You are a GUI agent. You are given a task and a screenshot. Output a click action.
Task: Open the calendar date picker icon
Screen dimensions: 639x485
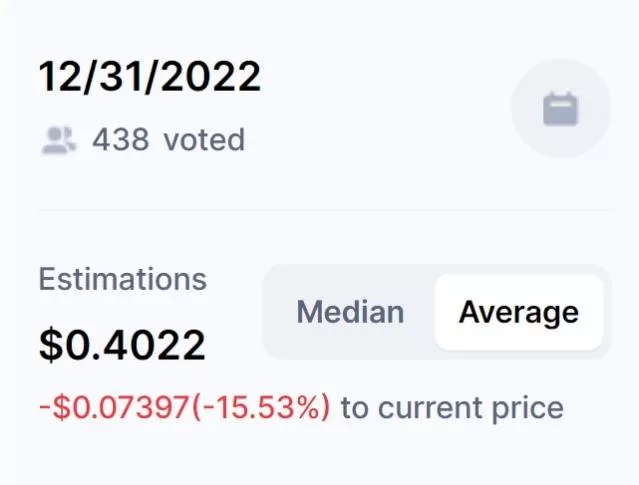click(x=561, y=108)
